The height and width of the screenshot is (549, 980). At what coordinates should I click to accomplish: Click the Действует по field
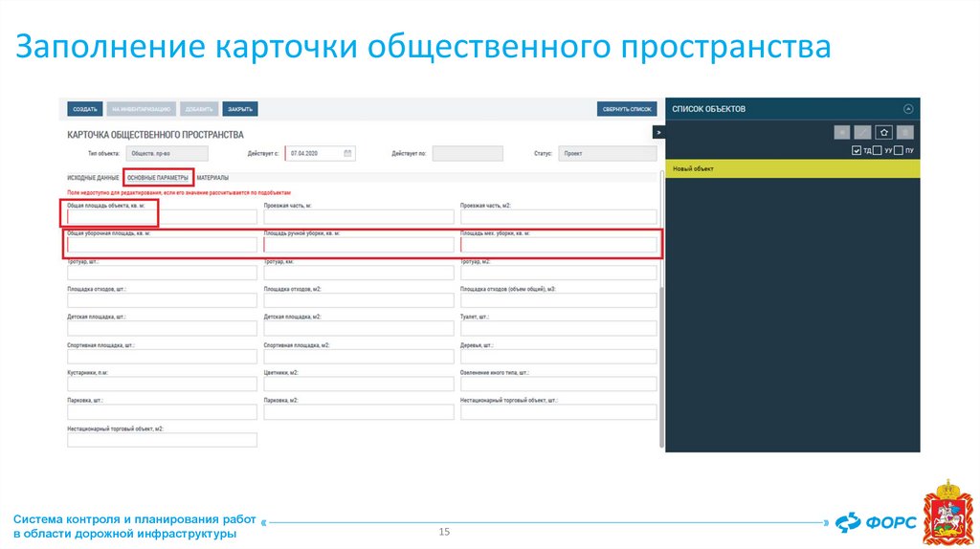coord(467,154)
